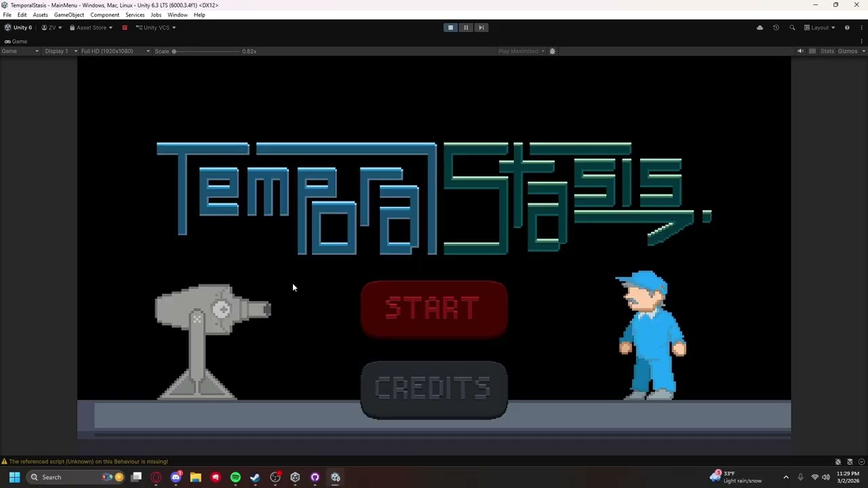Open the Window menu
Viewport: 868px width, 488px height.
178,15
